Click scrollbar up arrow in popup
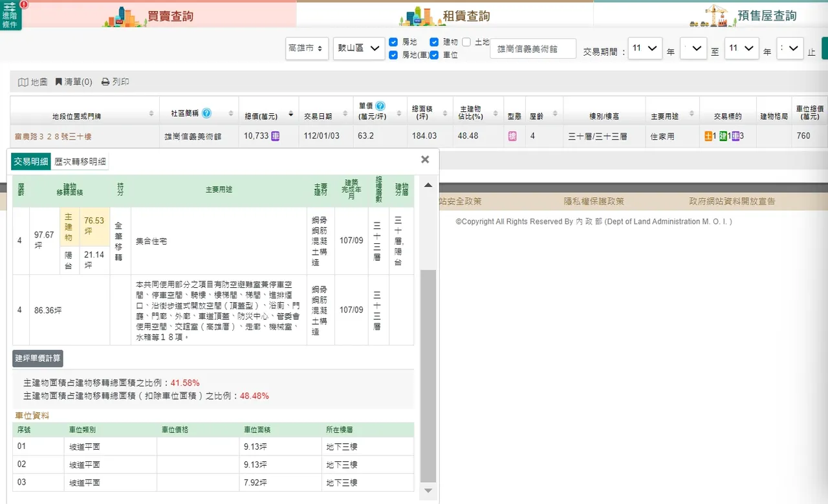 tap(428, 185)
